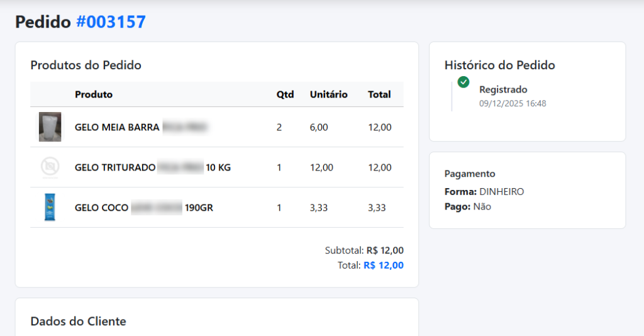Select the GELO COCO 190GR product name

tap(143, 208)
